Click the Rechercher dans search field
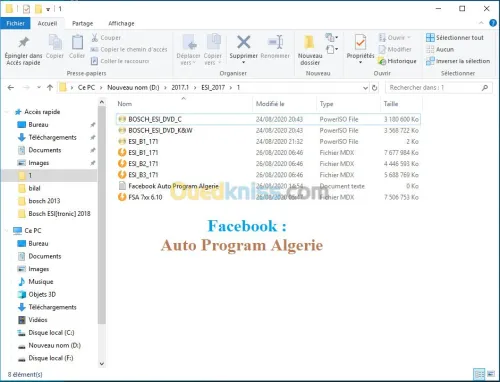The width and height of the screenshot is (500, 382). tap(438, 88)
